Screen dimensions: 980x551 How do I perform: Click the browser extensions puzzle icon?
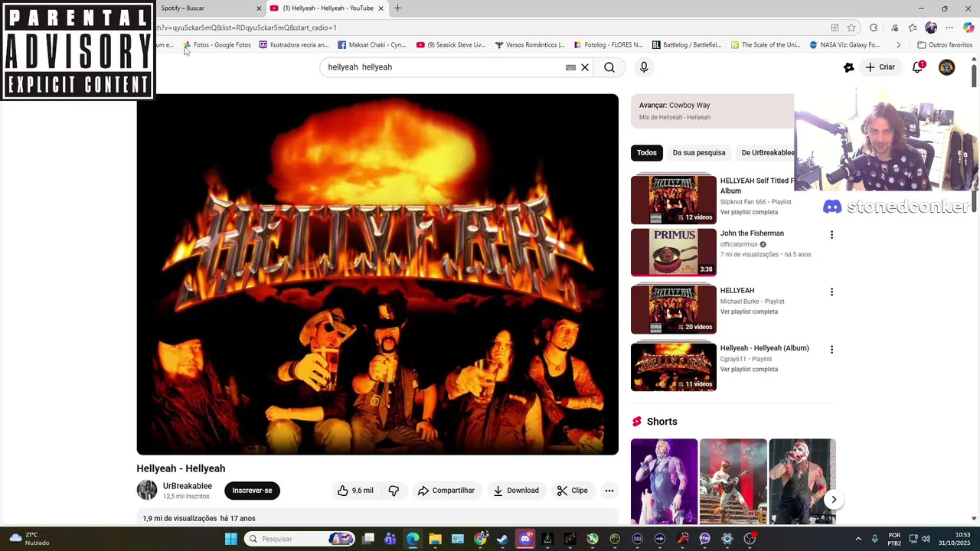[x=874, y=28]
